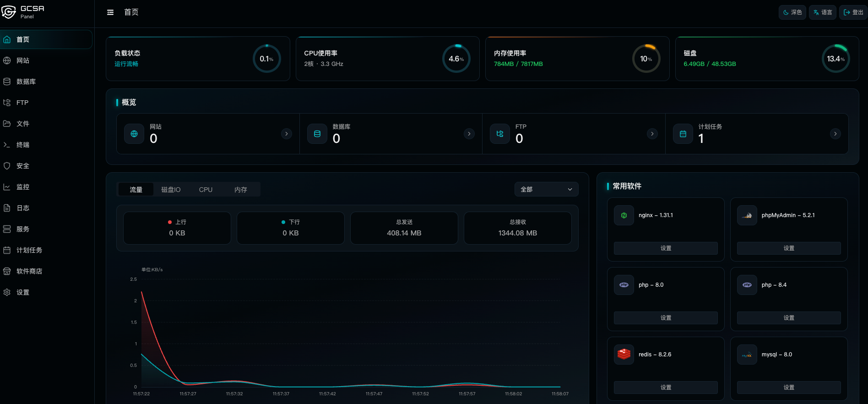868x404 pixels.
Task: Expand the FTP card chevron arrow
Action: pos(652,134)
